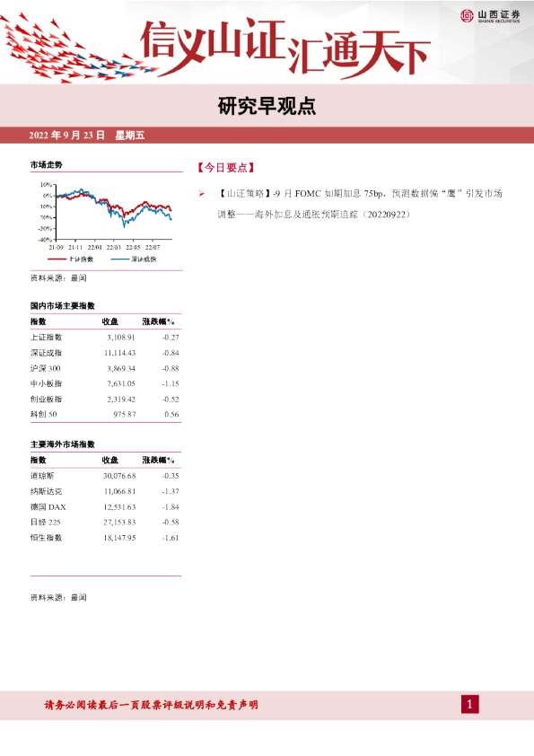Click the 信义山证汇通天下 calligraphy banner
The image size is (534, 756).
[285, 48]
